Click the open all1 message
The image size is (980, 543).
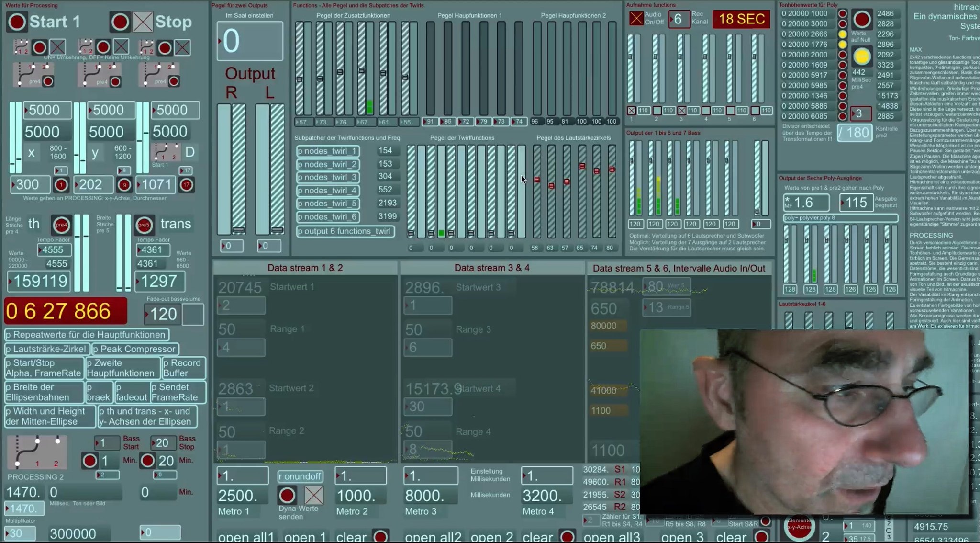[x=246, y=537]
